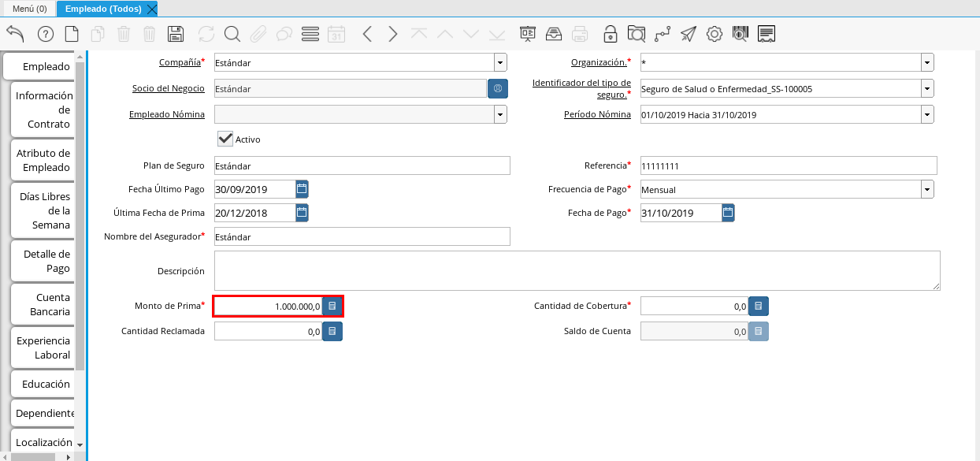Toggle the grid view icon in toolbar
The width and height of the screenshot is (980, 461).
pyautogui.click(x=310, y=34)
